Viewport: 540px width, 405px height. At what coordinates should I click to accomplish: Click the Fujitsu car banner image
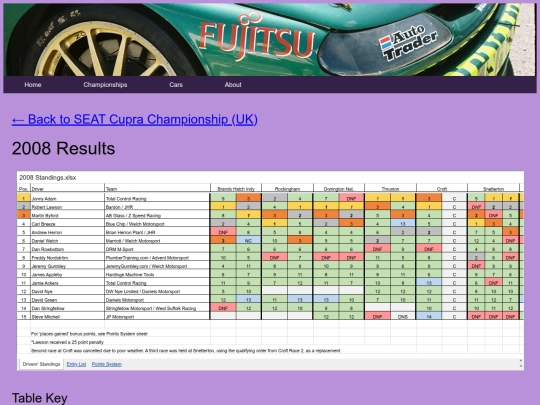(x=270, y=40)
